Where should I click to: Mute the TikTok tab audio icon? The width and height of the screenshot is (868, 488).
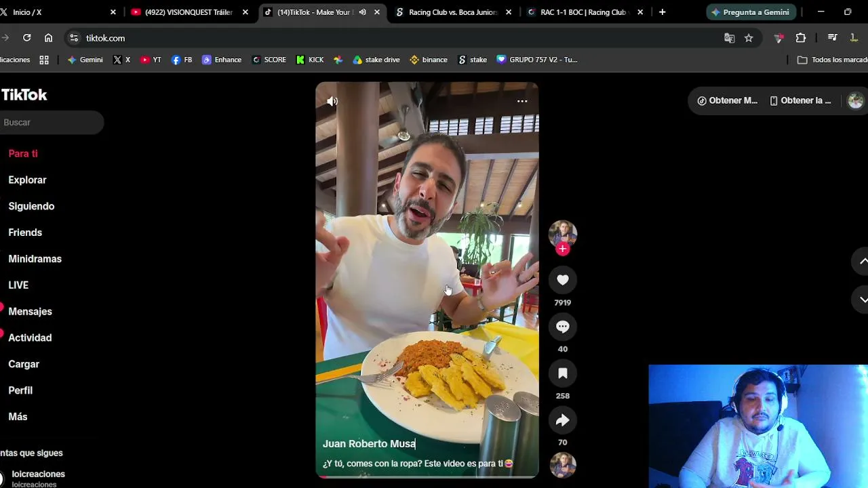[x=363, y=12]
